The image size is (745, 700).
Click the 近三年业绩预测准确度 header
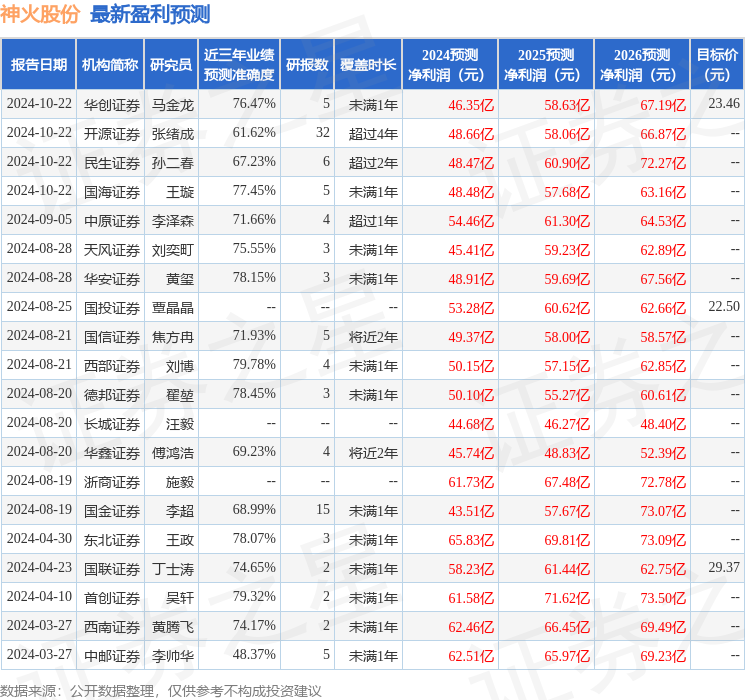click(239, 64)
